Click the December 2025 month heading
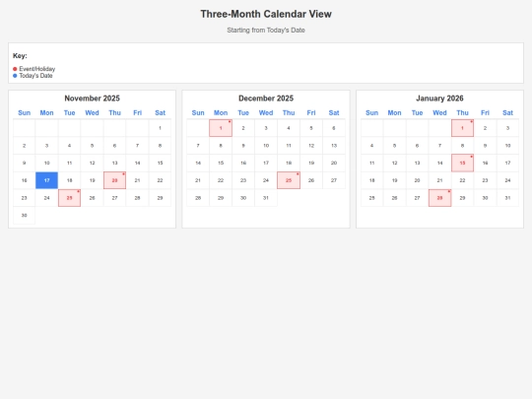Viewport: 532px width, 399px height. tap(266, 99)
